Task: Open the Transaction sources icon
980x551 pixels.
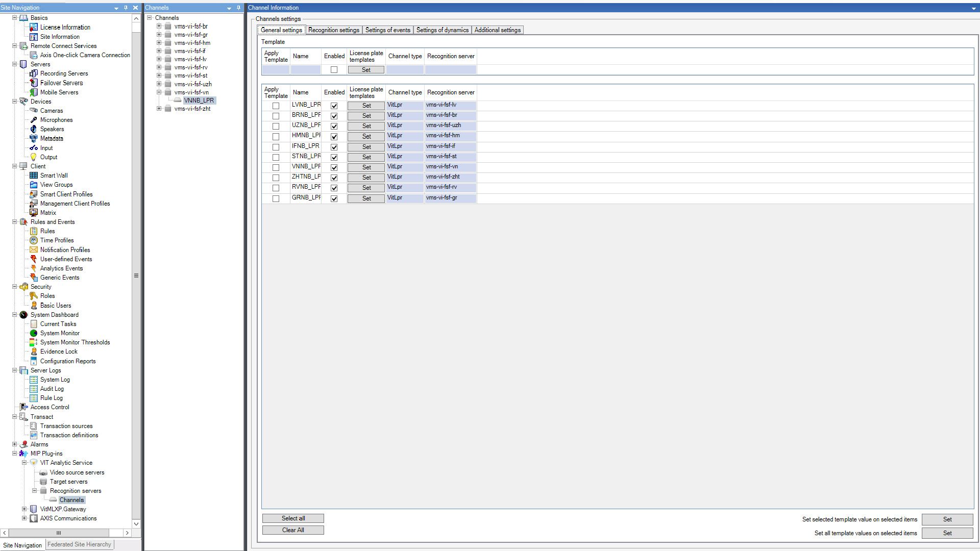Action: click(34, 426)
